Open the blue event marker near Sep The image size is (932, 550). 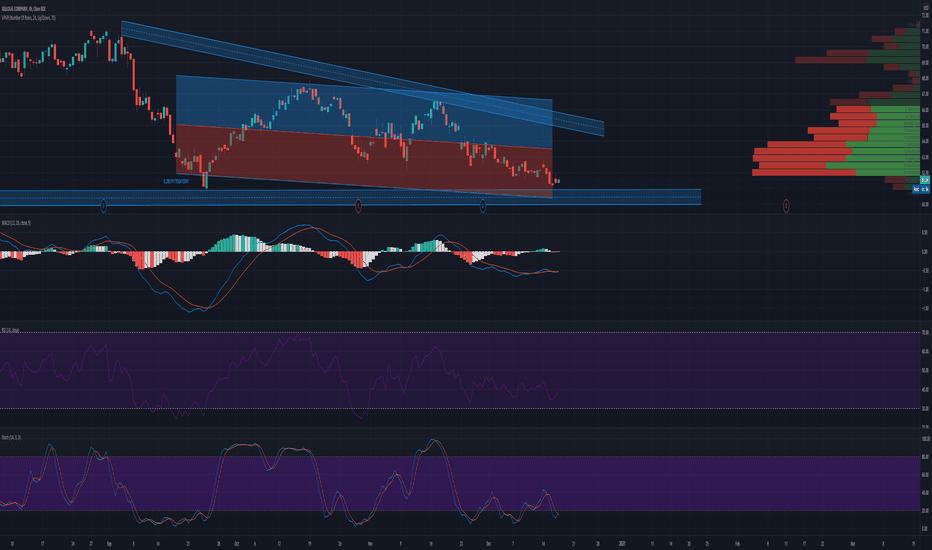pos(103,206)
